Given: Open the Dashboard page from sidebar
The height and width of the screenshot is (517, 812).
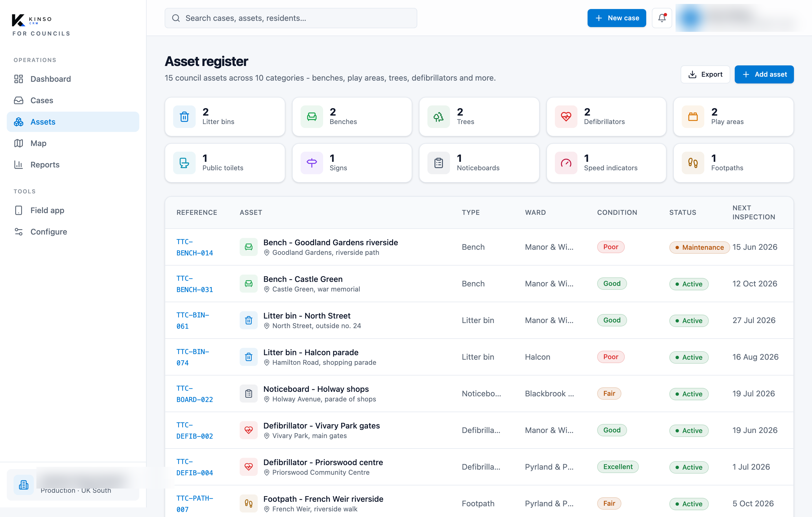Looking at the screenshot, I should (x=73, y=79).
